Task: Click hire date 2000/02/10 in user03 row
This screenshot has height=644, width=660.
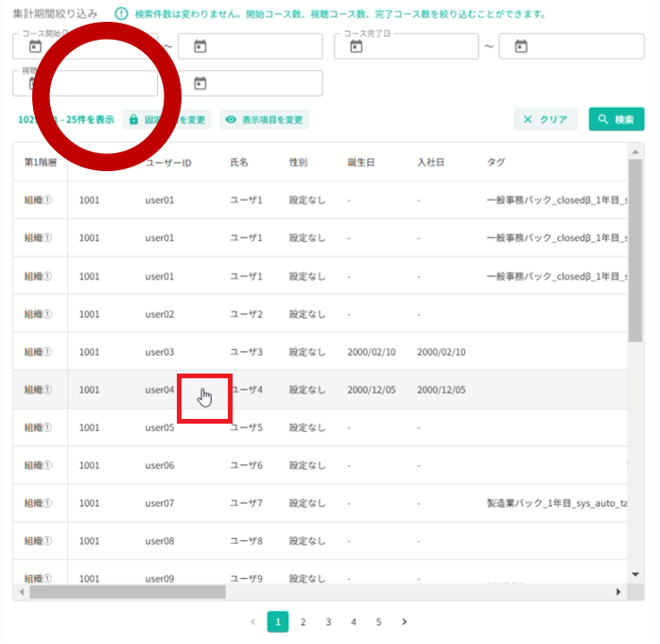Action: pyautogui.click(x=442, y=353)
